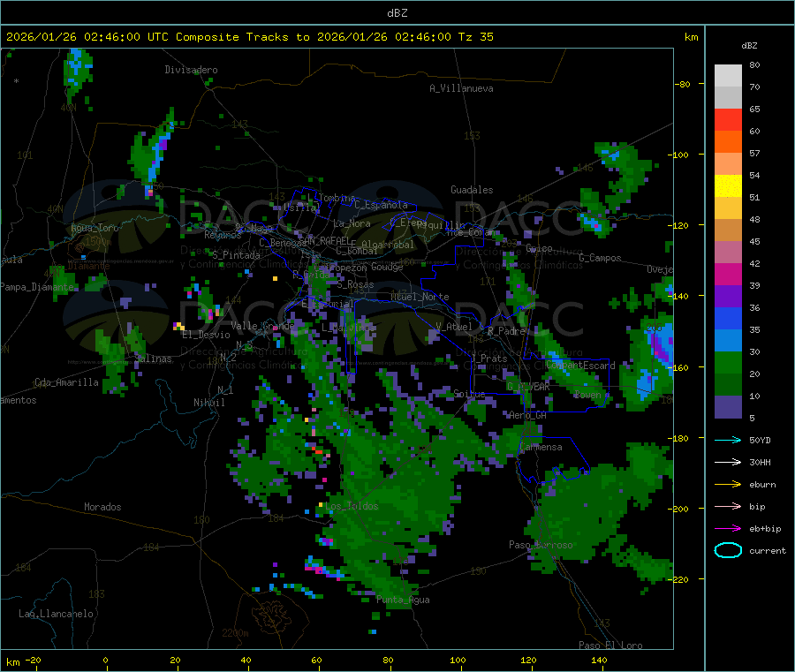Click the eburn legend label
Viewport: 795px width, 672px height.
pyautogui.click(x=762, y=484)
